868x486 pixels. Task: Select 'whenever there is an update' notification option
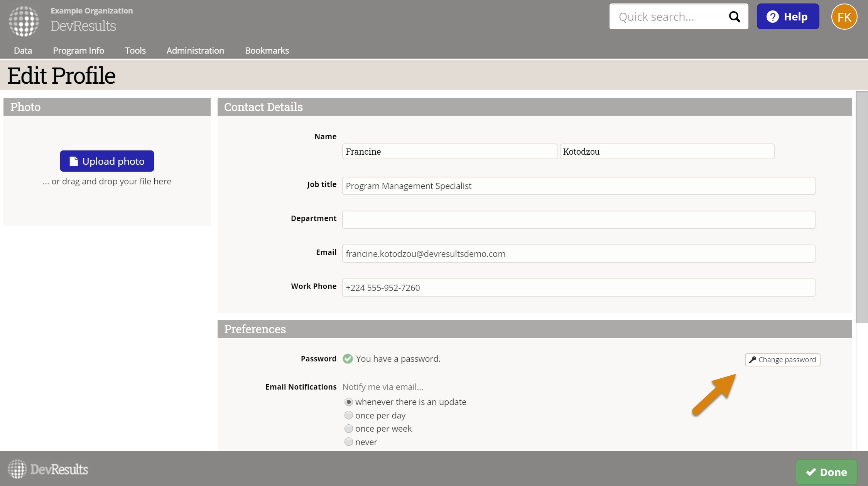(x=348, y=402)
